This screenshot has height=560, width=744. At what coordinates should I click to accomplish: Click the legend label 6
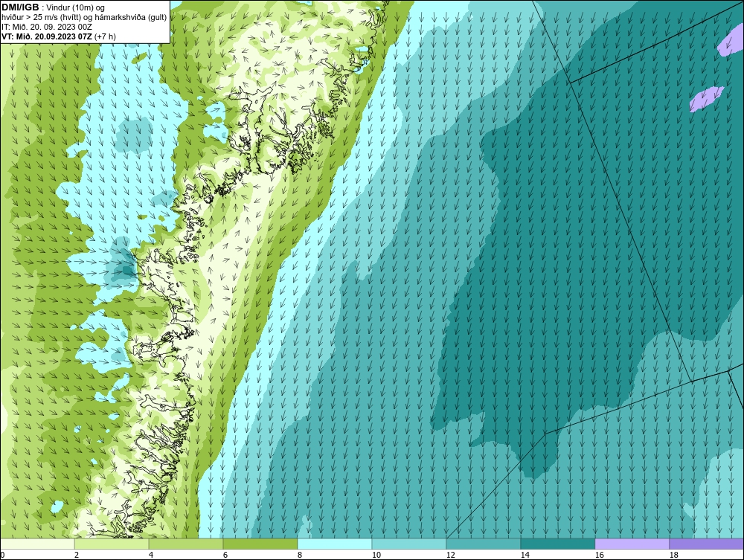(x=225, y=555)
